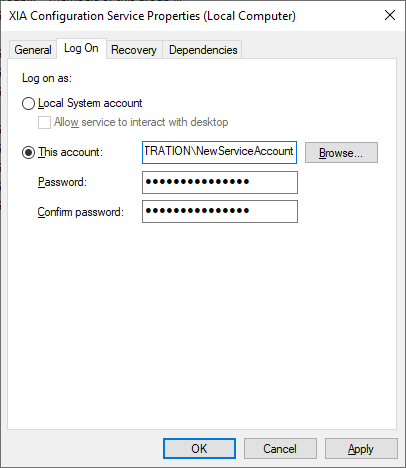The image size is (406, 468).
Task: Open the Browse... account picker
Action: click(341, 153)
